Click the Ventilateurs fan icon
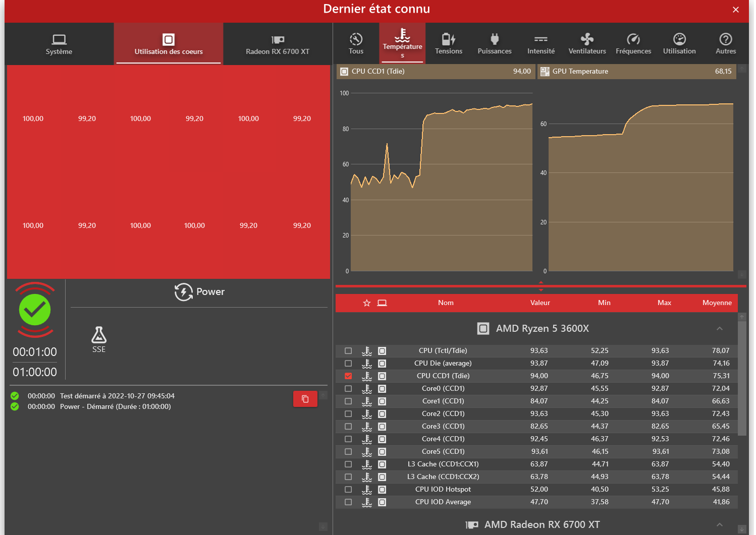 (587, 39)
